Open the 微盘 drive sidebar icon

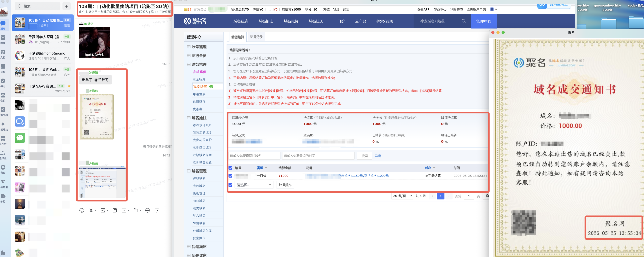[3, 167]
